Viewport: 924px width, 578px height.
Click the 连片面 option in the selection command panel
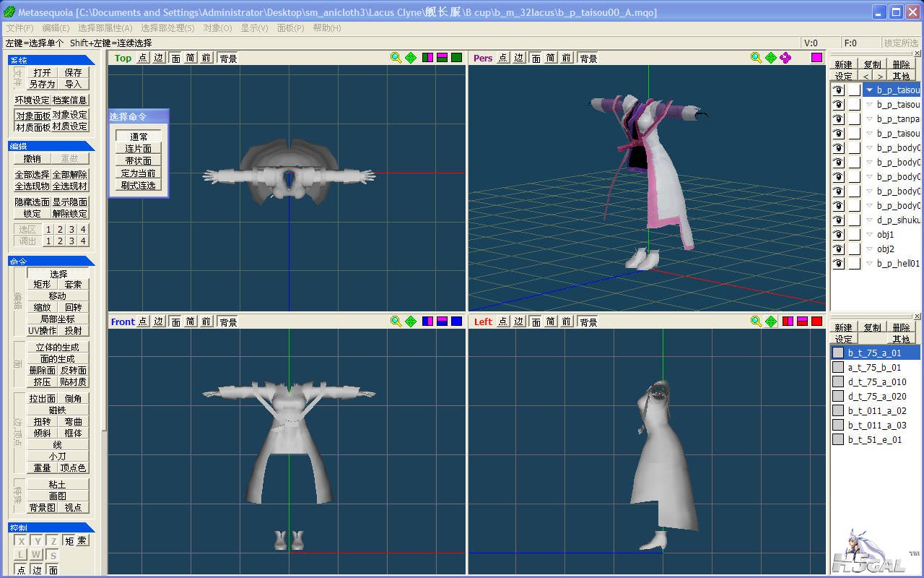[138, 149]
